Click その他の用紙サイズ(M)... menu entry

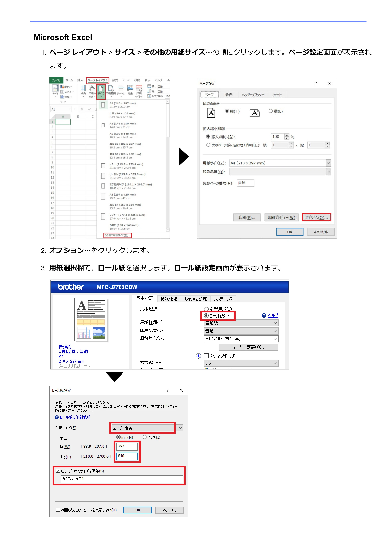(x=117, y=235)
